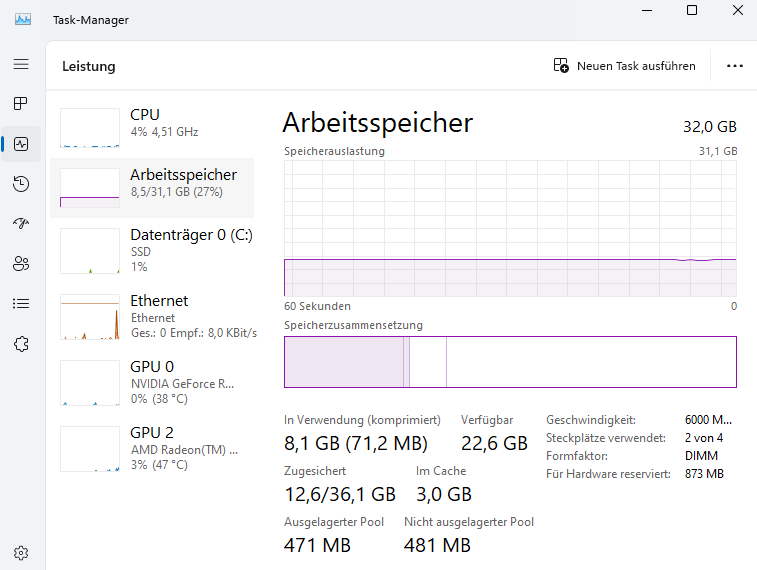Click the Speicherzusammensetzung composition bar

click(x=510, y=362)
